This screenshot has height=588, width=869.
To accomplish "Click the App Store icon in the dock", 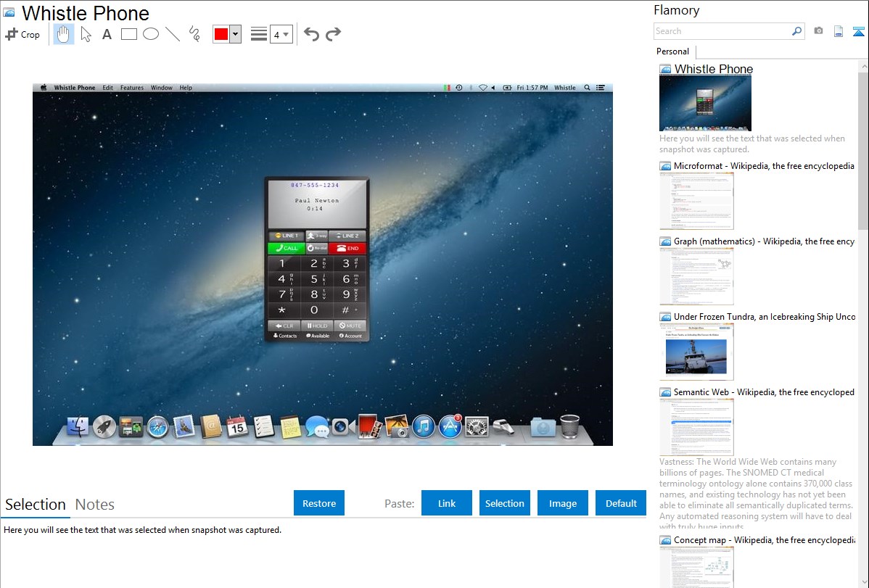I will [x=450, y=427].
